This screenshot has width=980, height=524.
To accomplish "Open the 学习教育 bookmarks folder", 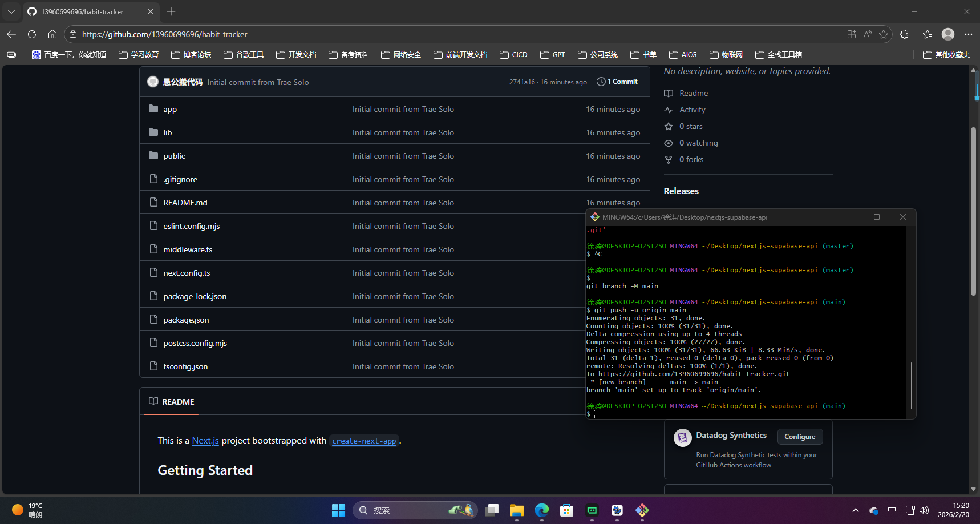I will point(139,55).
